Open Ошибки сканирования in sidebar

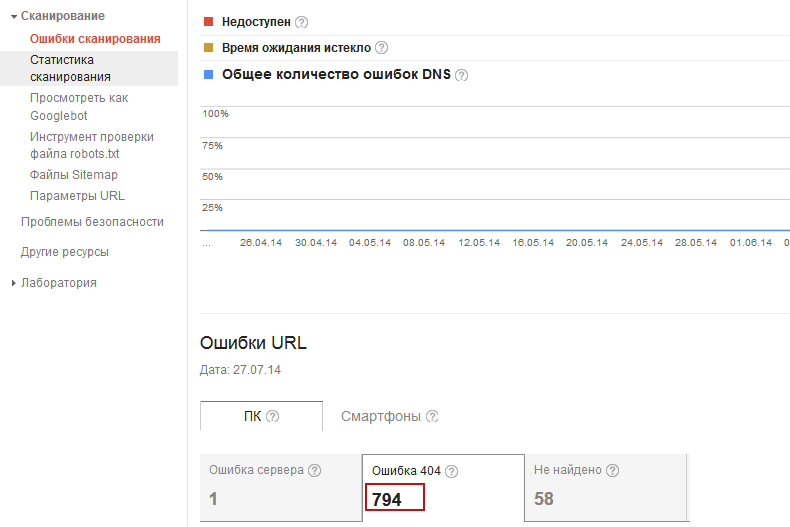pos(95,39)
